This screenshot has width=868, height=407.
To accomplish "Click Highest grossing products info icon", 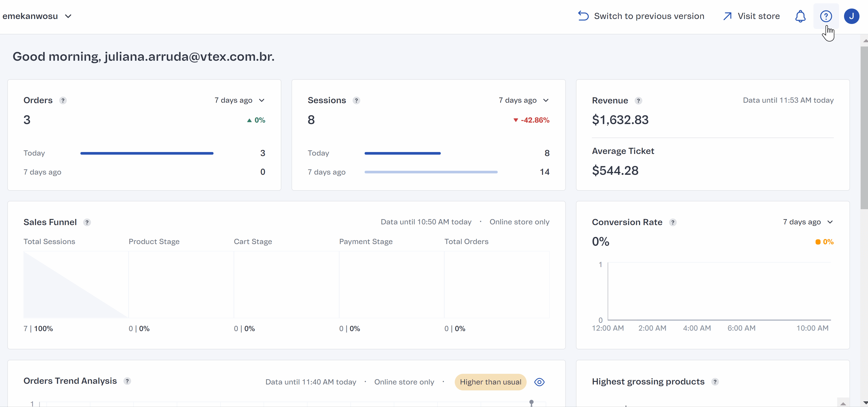I will 715,382.
